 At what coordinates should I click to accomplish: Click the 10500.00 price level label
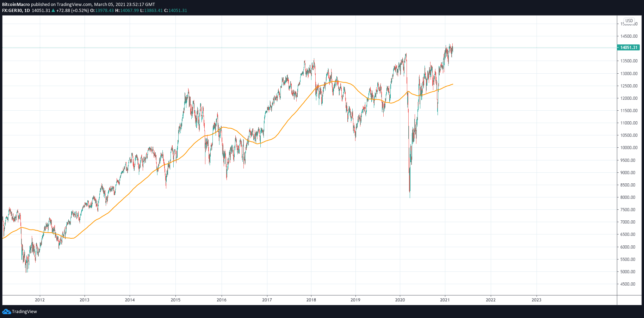tap(629, 135)
